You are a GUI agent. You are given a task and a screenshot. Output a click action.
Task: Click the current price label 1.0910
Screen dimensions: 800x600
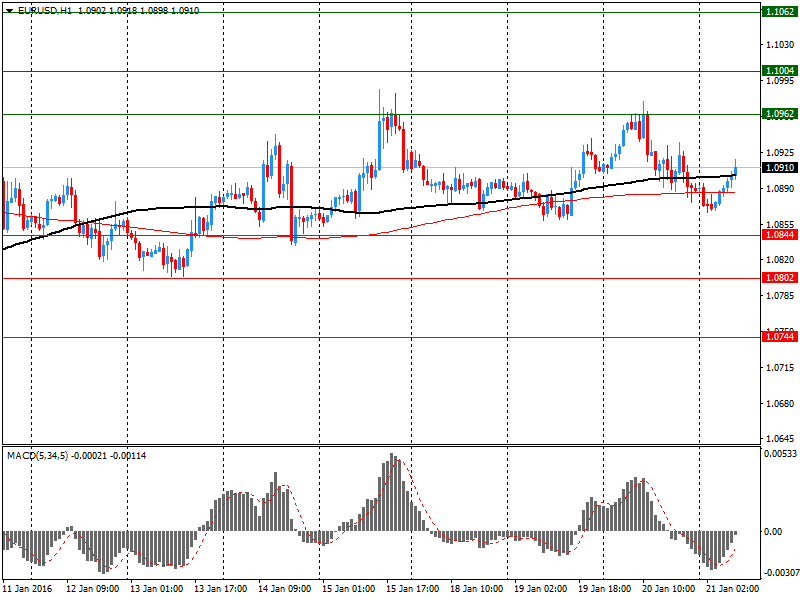[780, 167]
